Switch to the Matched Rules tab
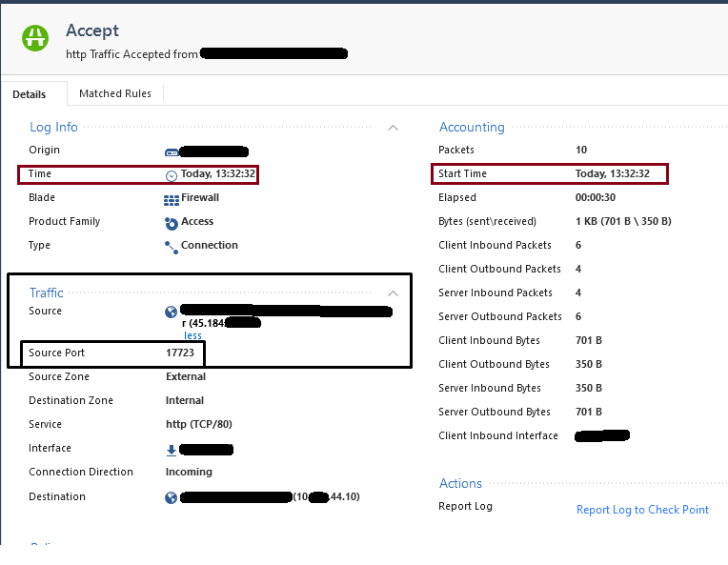This screenshot has height=565, width=728. tap(114, 93)
